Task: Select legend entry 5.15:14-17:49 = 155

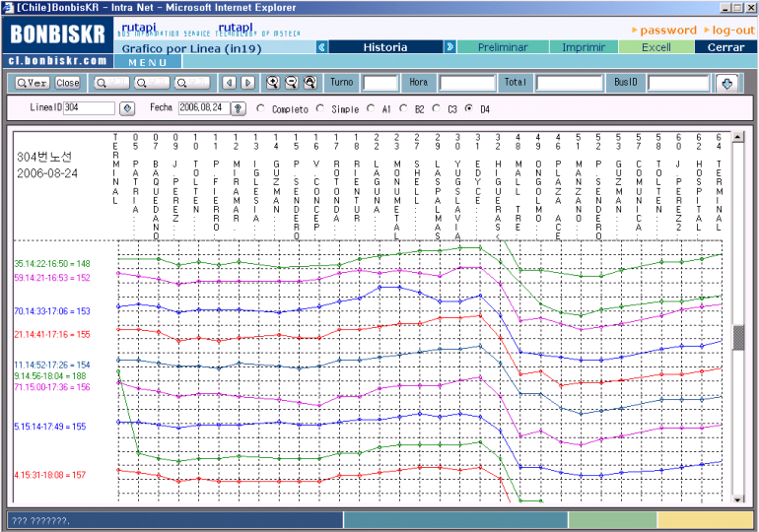Action: click(50, 427)
